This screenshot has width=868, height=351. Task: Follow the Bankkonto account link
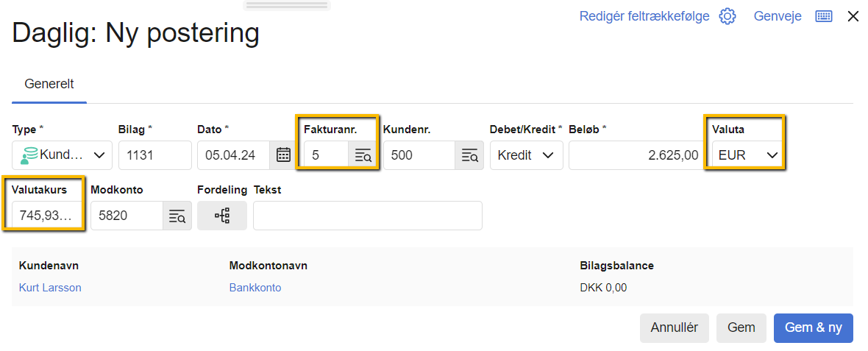[x=255, y=288]
